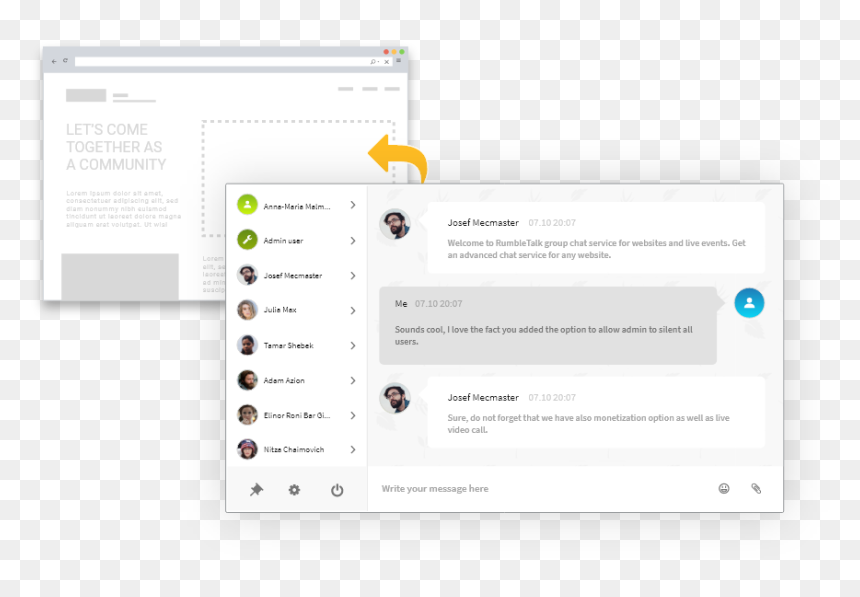Expand Elinor Roni Bar Gi... row chevron

(353, 415)
